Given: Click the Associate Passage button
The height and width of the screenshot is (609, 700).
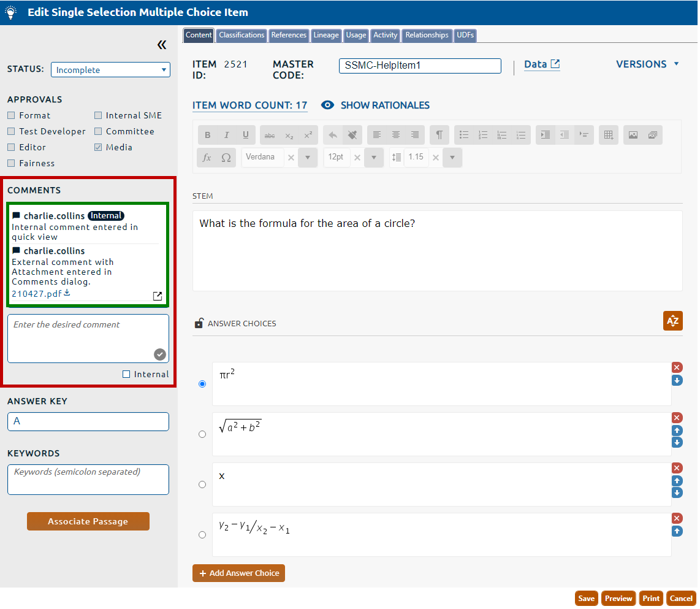Looking at the screenshot, I should point(88,521).
